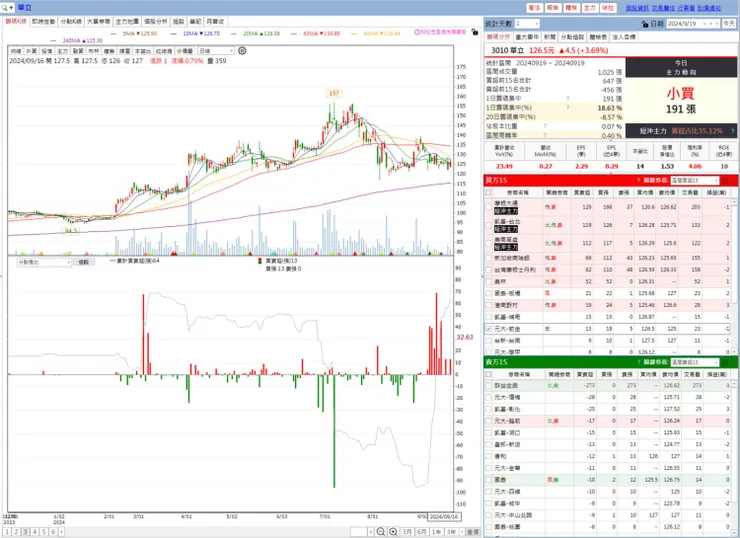Toggle the lock icon above the K-line chart

475,32
